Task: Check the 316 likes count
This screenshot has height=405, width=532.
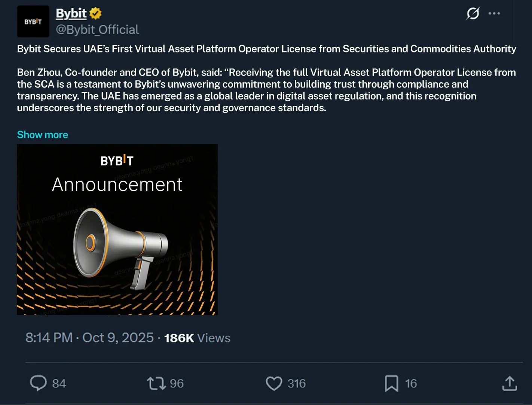Action: (x=297, y=383)
